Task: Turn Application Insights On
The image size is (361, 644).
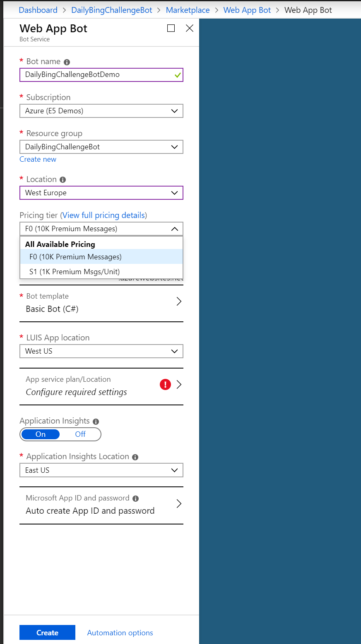Action: [x=41, y=434]
